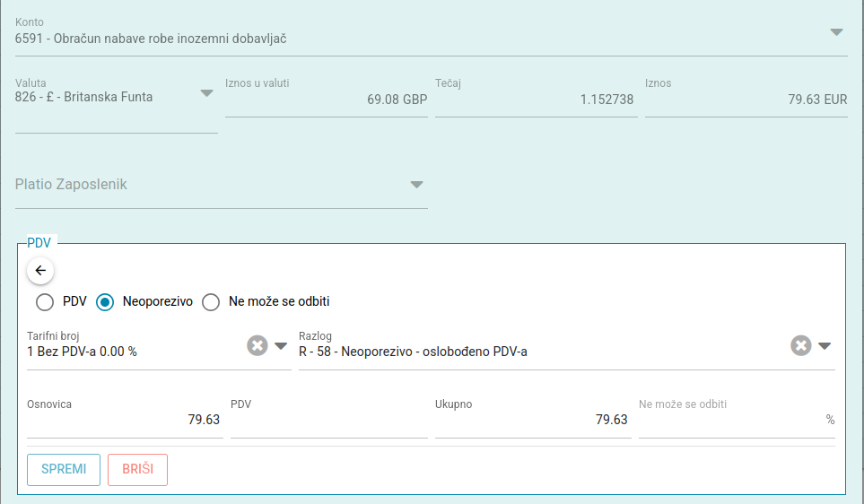Edit the Iznos u valuti field

click(x=326, y=100)
